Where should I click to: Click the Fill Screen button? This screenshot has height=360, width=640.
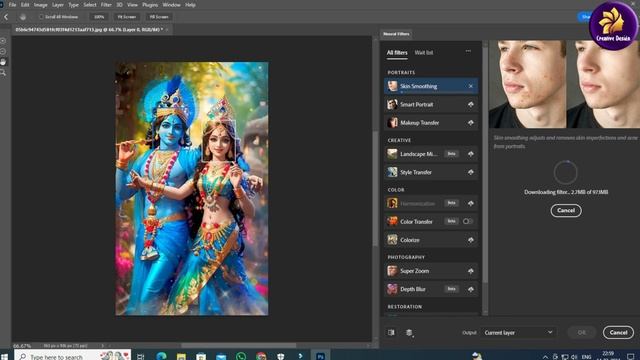pyautogui.click(x=159, y=17)
